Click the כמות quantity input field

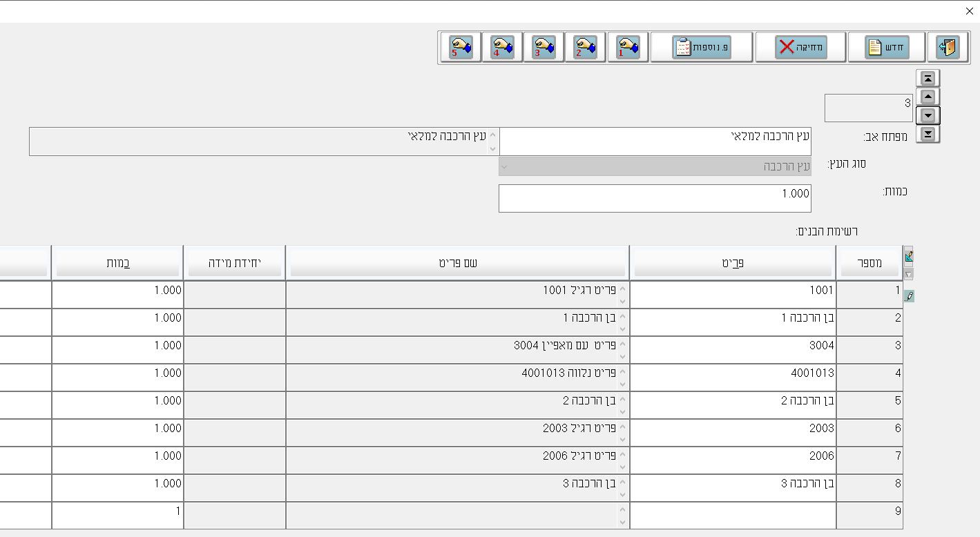pyautogui.click(x=655, y=198)
